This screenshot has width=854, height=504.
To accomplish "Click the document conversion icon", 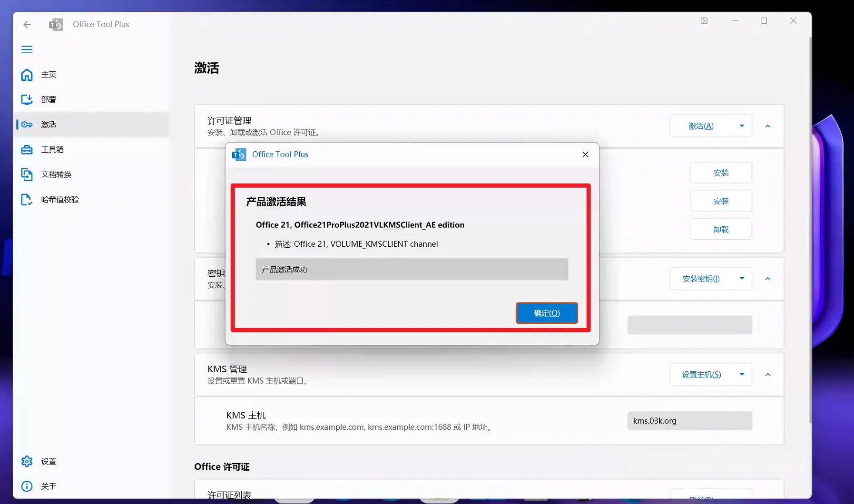I will coord(27,174).
